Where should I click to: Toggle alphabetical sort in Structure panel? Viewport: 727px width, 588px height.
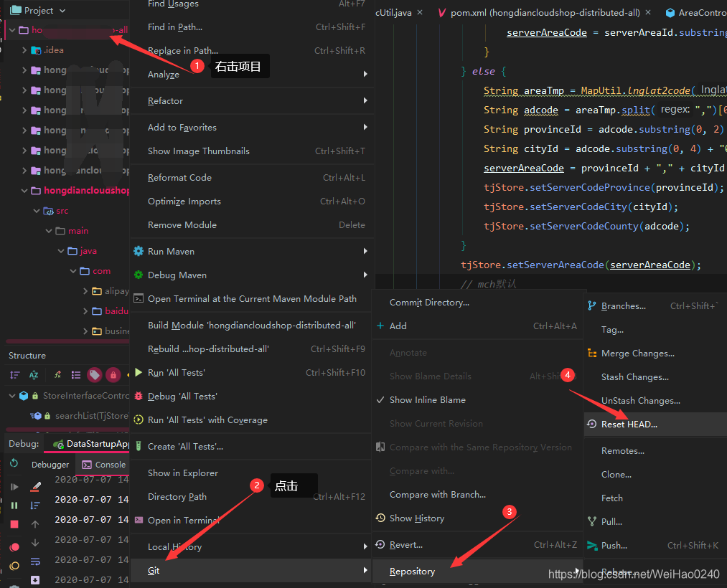click(x=34, y=375)
